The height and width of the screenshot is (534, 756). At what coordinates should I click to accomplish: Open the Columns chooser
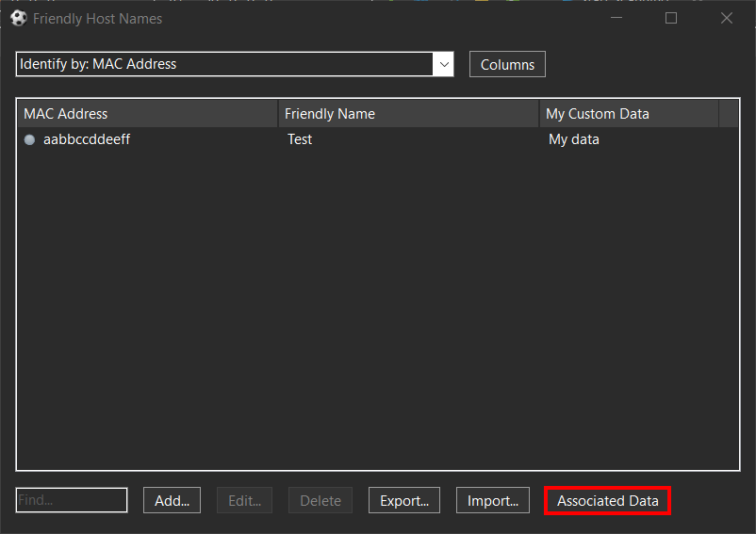click(x=507, y=64)
